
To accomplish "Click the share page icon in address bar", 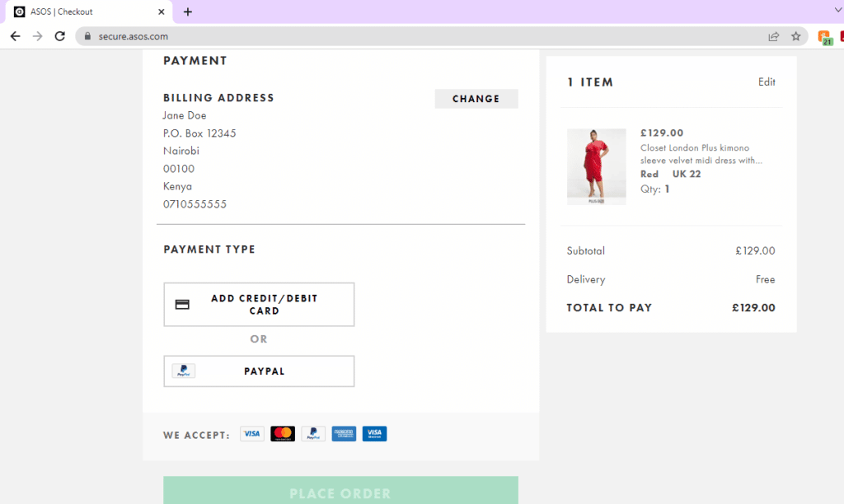I will pos(773,36).
